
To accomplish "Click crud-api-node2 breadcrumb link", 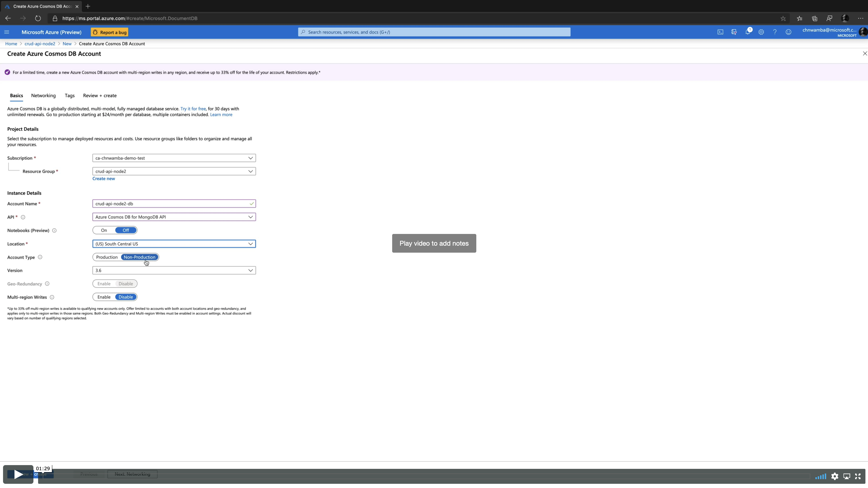I will 40,44.
